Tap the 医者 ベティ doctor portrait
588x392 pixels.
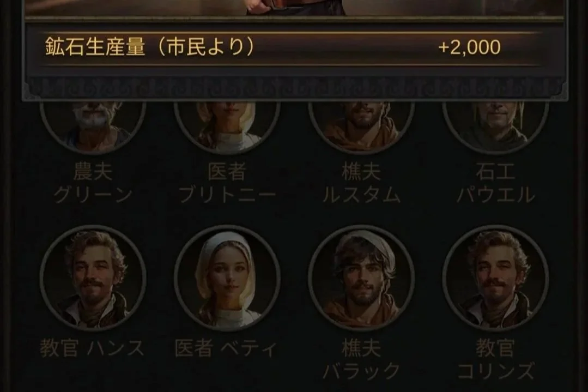click(x=227, y=278)
